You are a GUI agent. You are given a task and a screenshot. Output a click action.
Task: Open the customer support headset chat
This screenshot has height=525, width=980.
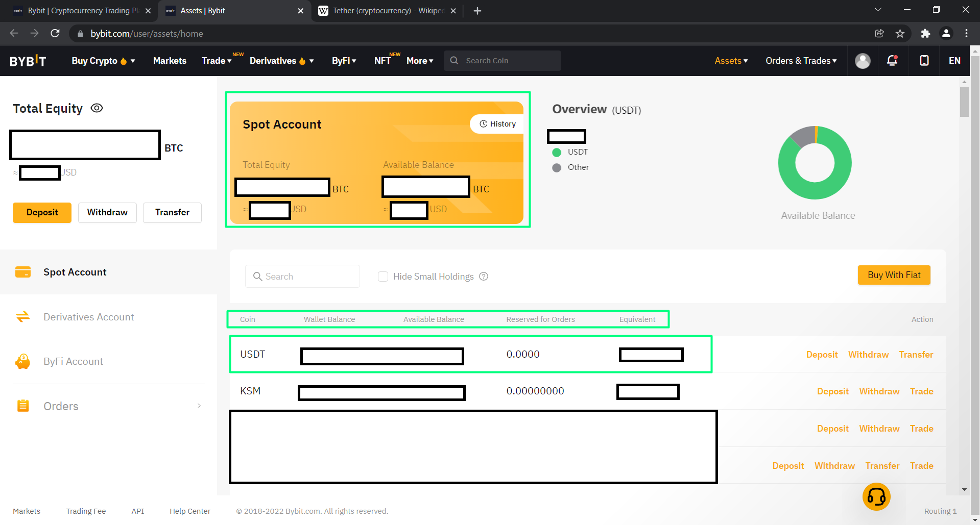point(876,496)
